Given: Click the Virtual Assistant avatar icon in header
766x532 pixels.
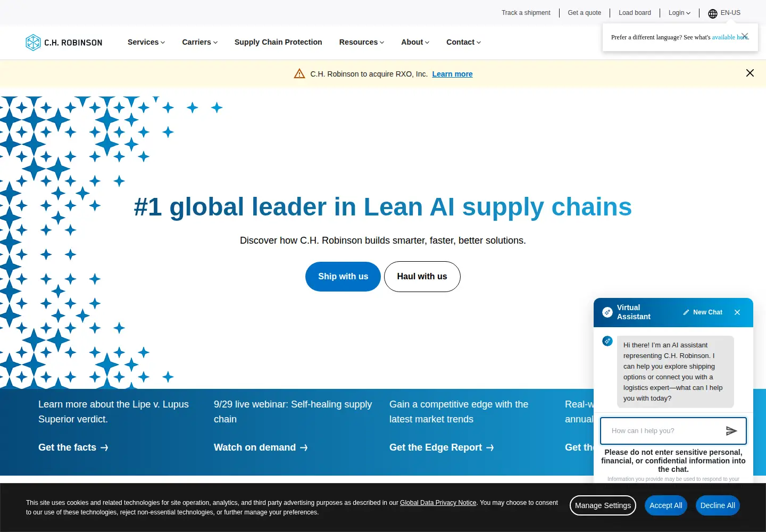Looking at the screenshot, I should (x=607, y=312).
